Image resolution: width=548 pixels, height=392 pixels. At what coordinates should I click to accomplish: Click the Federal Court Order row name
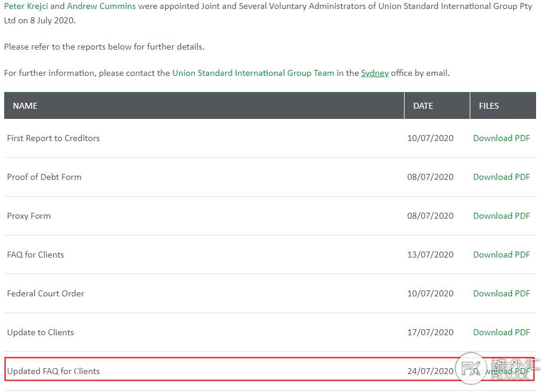click(45, 293)
